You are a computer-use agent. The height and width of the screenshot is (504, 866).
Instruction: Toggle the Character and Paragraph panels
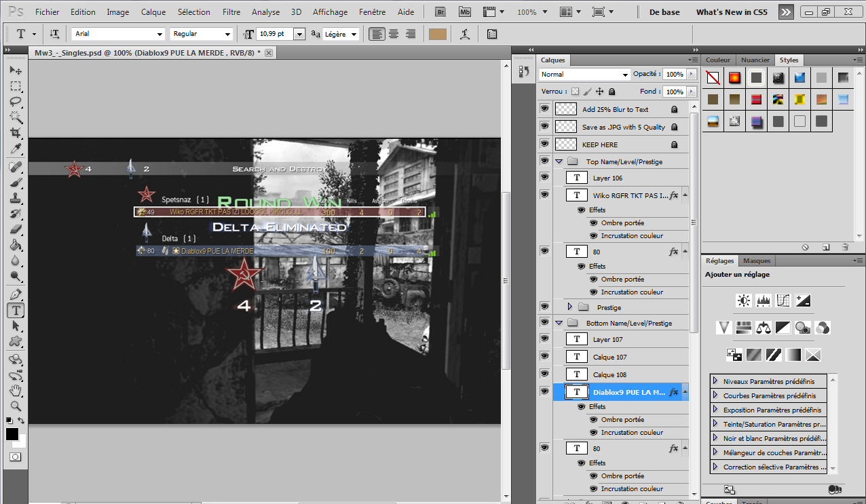492,34
